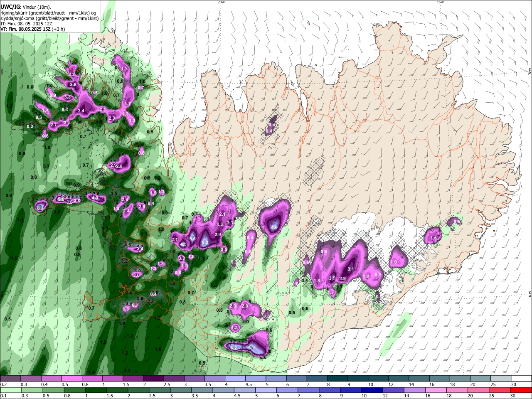Pick the 0.2–0.3 mauve swatch in the upper scale
The width and height of the screenshot is (532, 399).
coord(10,379)
